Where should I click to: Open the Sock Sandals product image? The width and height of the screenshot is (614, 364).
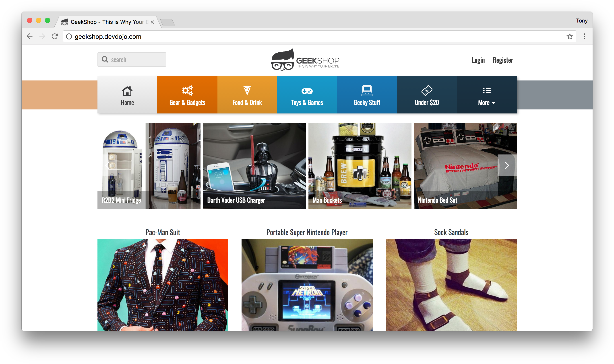(x=451, y=285)
